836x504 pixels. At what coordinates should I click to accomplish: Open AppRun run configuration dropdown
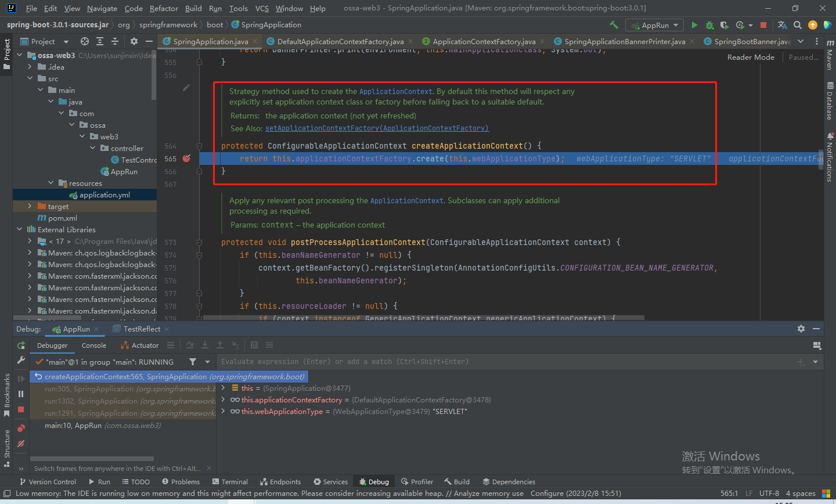(x=654, y=25)
